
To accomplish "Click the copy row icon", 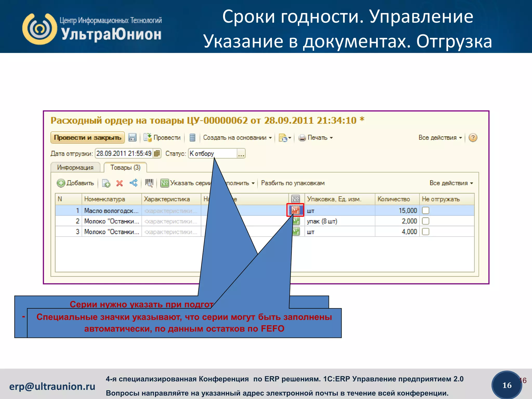I will pyautogui.click(x=106, y=183).
